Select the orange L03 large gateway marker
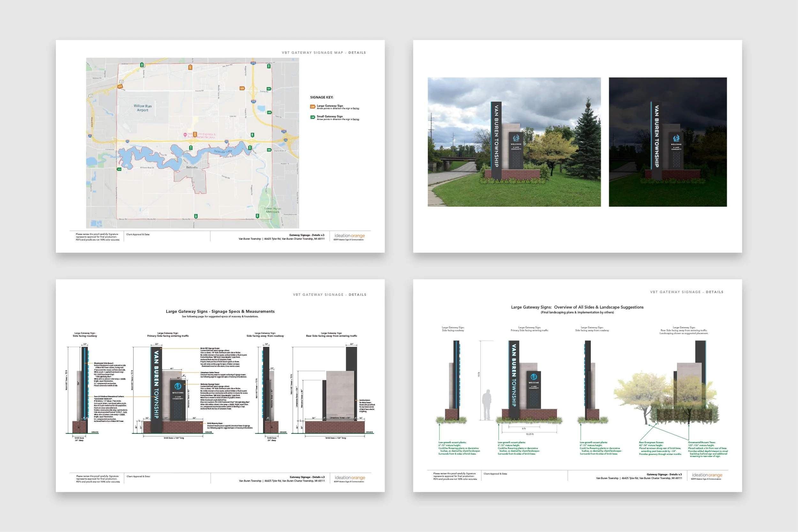The width and height of the screenshot is (798, 532). click(243, 88)
